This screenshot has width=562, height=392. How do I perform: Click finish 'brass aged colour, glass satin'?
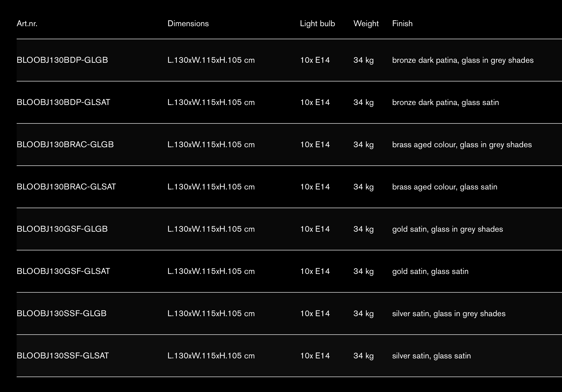click(x=445, y=187)
